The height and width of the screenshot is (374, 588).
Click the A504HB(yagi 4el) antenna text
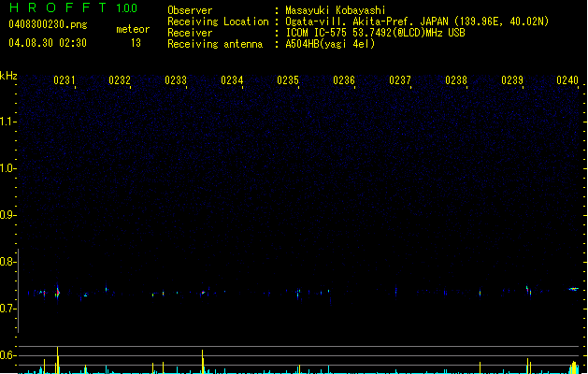click(330, 44)
